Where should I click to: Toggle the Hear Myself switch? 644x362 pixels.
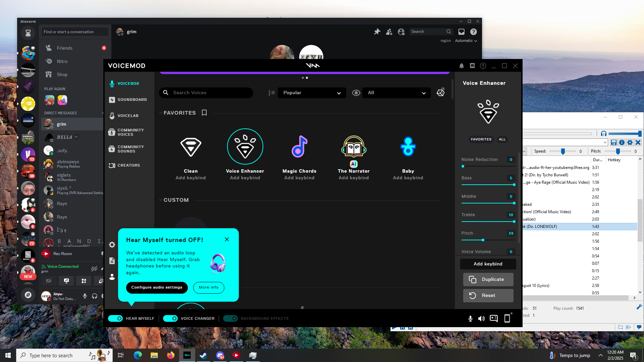pos(115,318)
